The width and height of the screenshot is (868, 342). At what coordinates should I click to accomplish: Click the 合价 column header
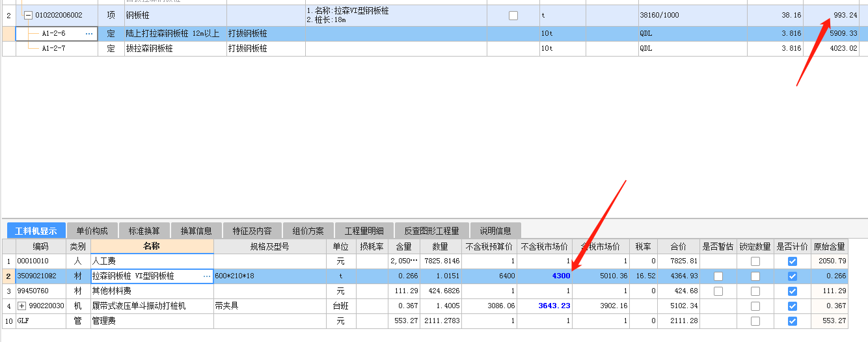[x=678, y=246]
